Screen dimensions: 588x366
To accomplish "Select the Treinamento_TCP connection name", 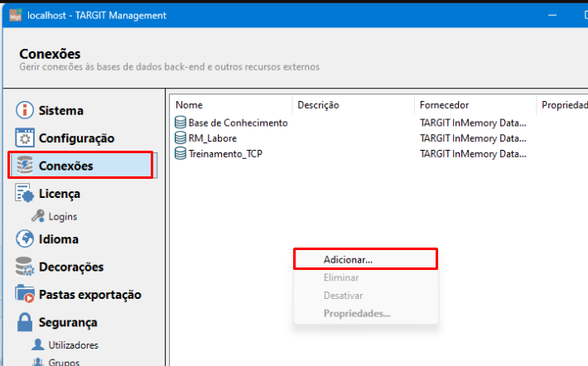I will point(225,154).
